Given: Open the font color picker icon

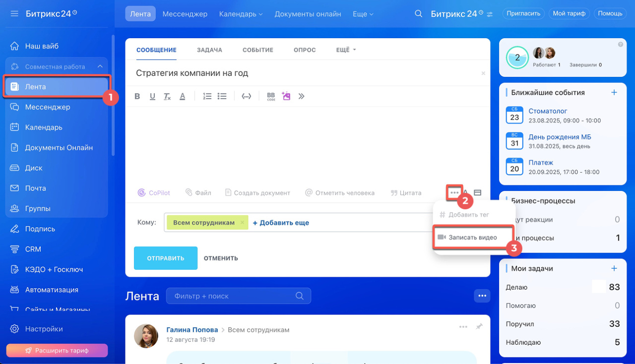Looking at the screenshot, I should (183, 96).
